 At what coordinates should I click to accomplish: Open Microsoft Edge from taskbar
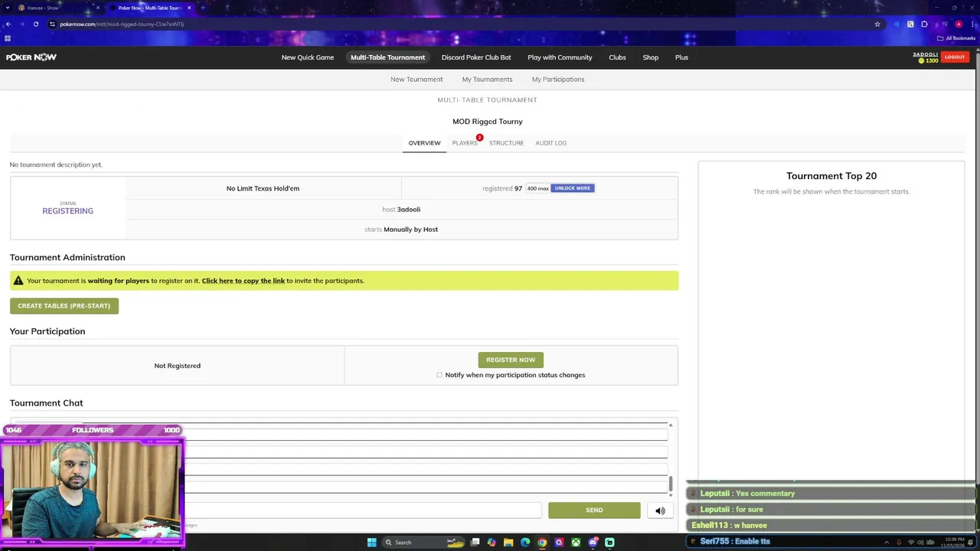click(525, 543)
